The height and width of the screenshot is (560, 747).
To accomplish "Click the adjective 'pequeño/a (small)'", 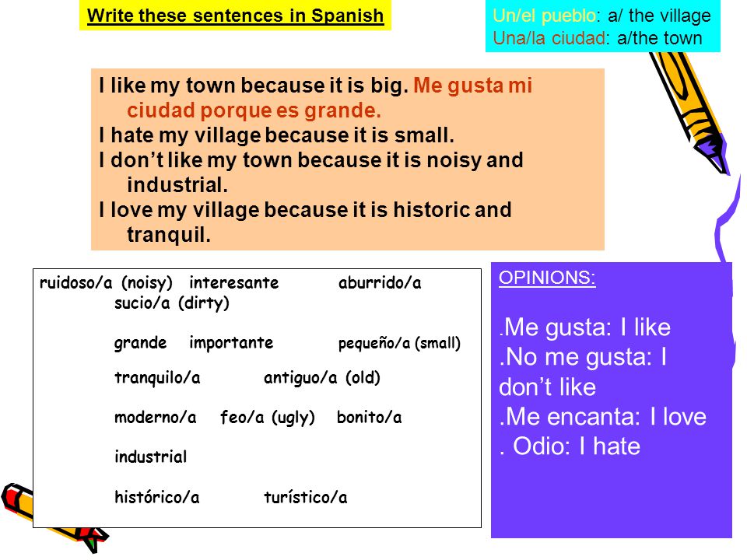I will [399, 343].
